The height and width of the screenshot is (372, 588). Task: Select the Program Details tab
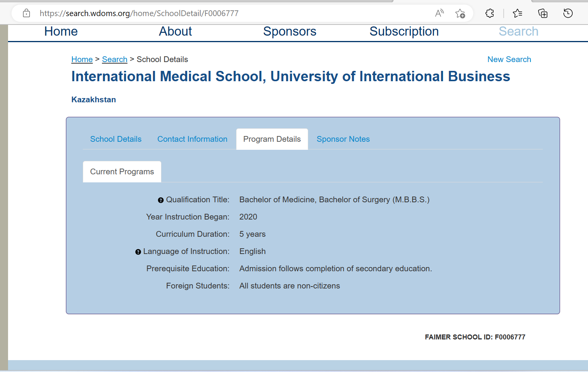[x=272, y=139]
